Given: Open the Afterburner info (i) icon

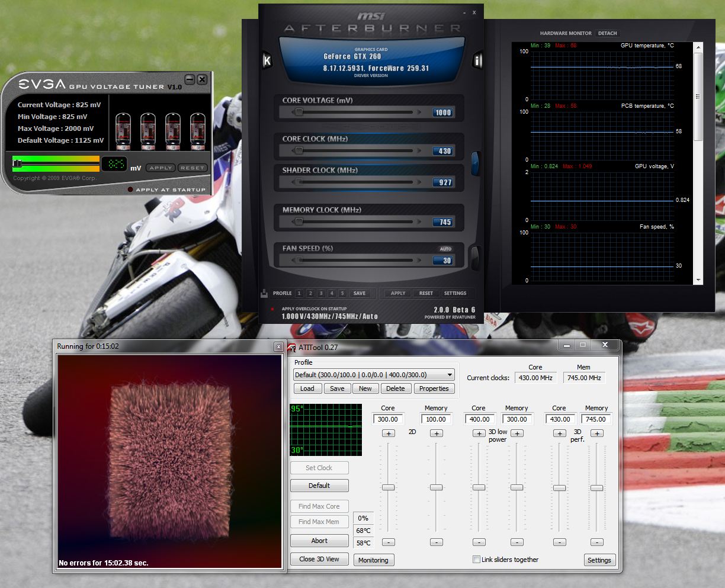Looking at the screenshot, I should click(477, 60).
